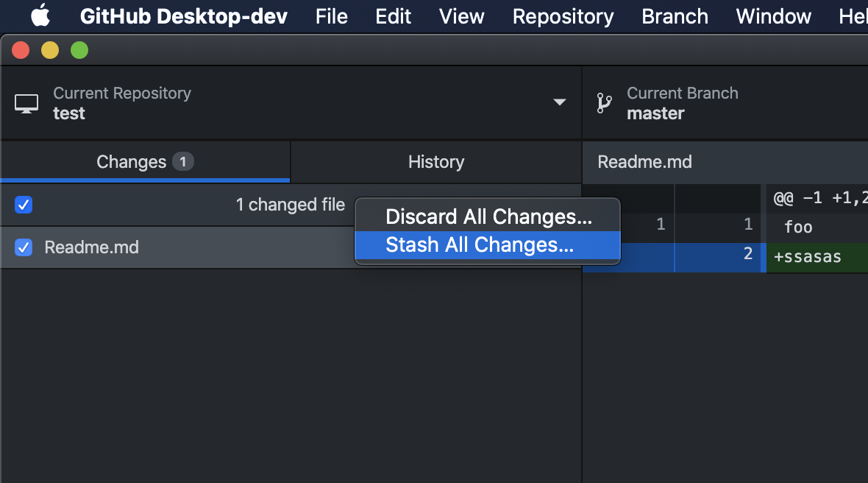Viewport: 868px width, 483px height.
Task: Uncheck the Readme.md file checkbox
Action: point(23,247)
